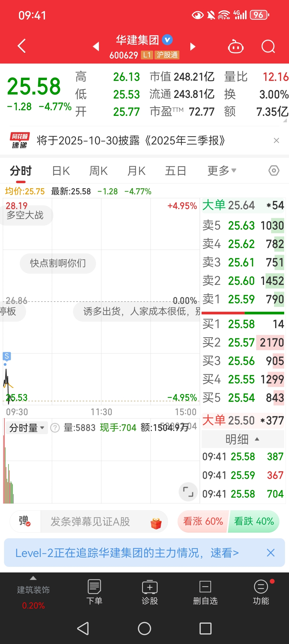This screenshot has height=644, width=289.
Task: Switch to 周K tab
Action: 99,170
